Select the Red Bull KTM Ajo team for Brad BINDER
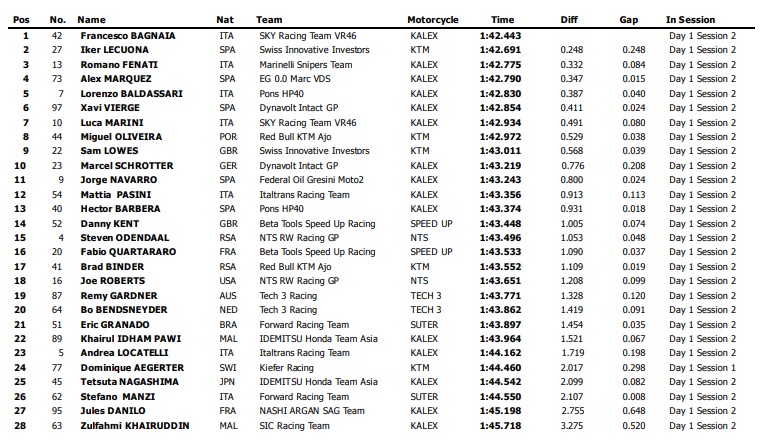Image resolution: width=771 pixels, height=446 pixels. (296, 267)
